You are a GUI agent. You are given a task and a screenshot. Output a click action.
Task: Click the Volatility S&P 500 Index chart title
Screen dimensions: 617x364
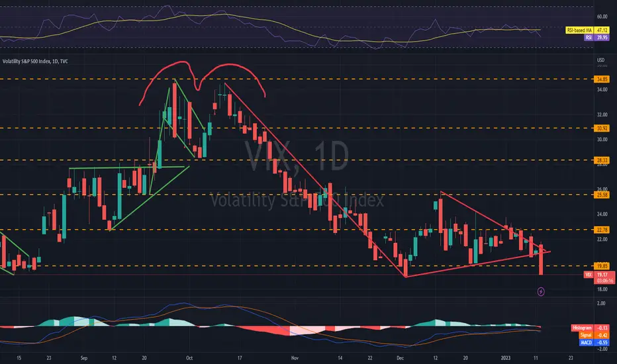point(35,62)
